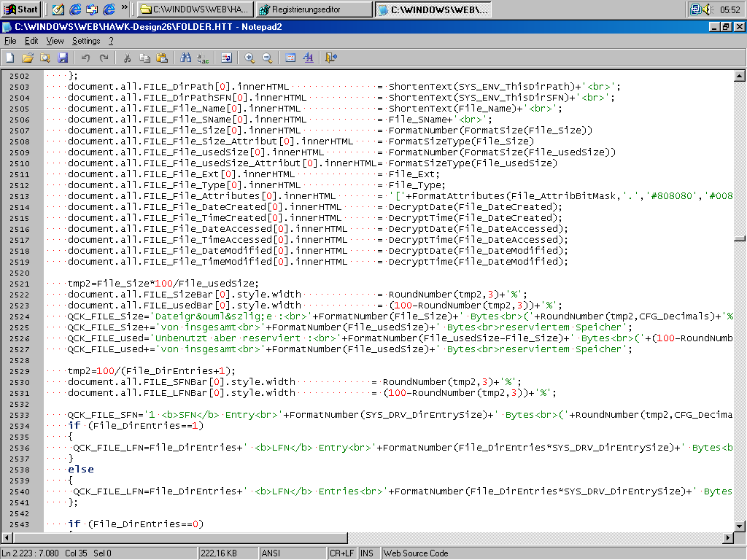
Task: Click the Redo arrow icon
Action: point(104,58)
